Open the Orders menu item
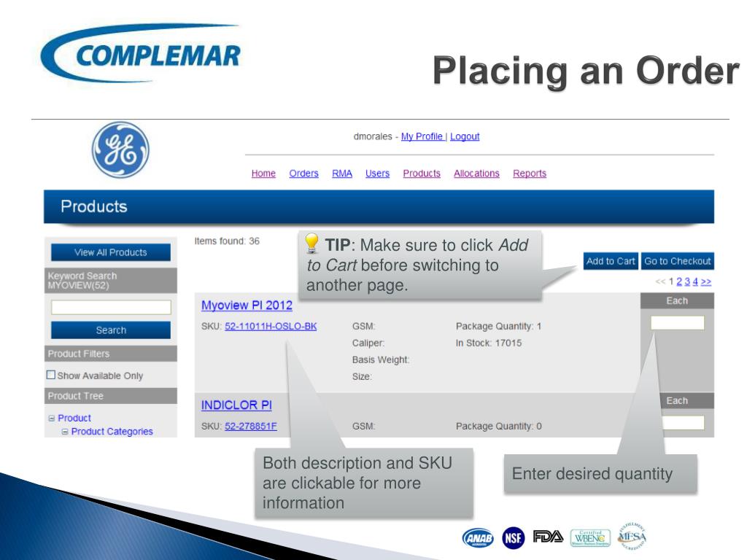Image resolution: width=747 pixels, height=560 pixels. (303, 174)
